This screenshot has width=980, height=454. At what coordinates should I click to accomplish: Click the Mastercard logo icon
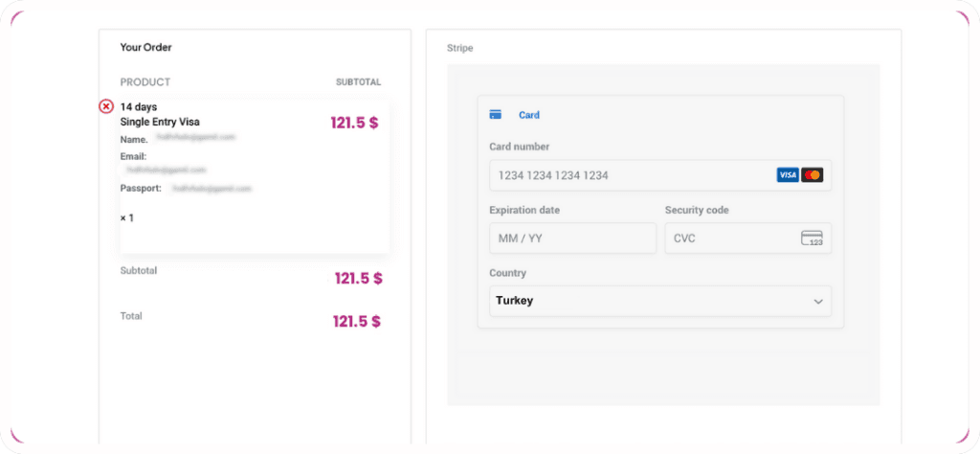(812, 175)
